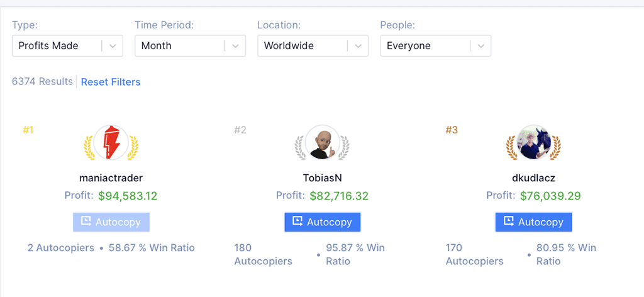Open the TobiasN username link
Viewport: 644px width, 297px height.
(323, 178)
